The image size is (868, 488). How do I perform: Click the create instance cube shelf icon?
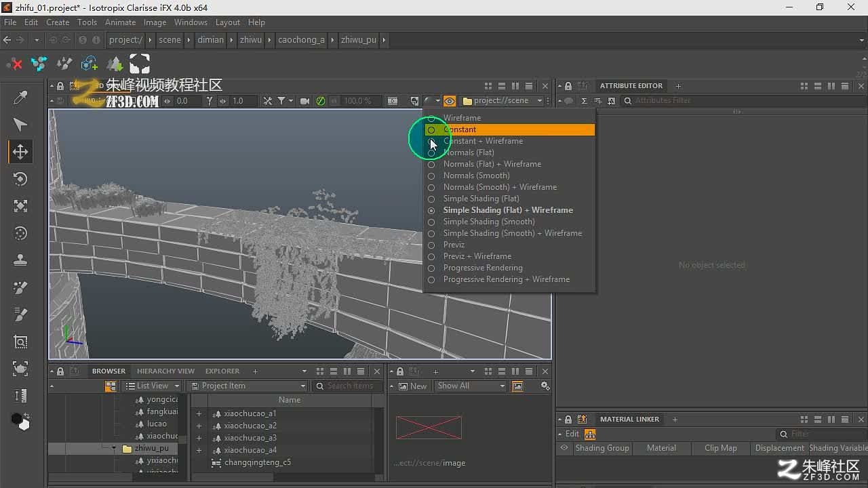(90, 64)
